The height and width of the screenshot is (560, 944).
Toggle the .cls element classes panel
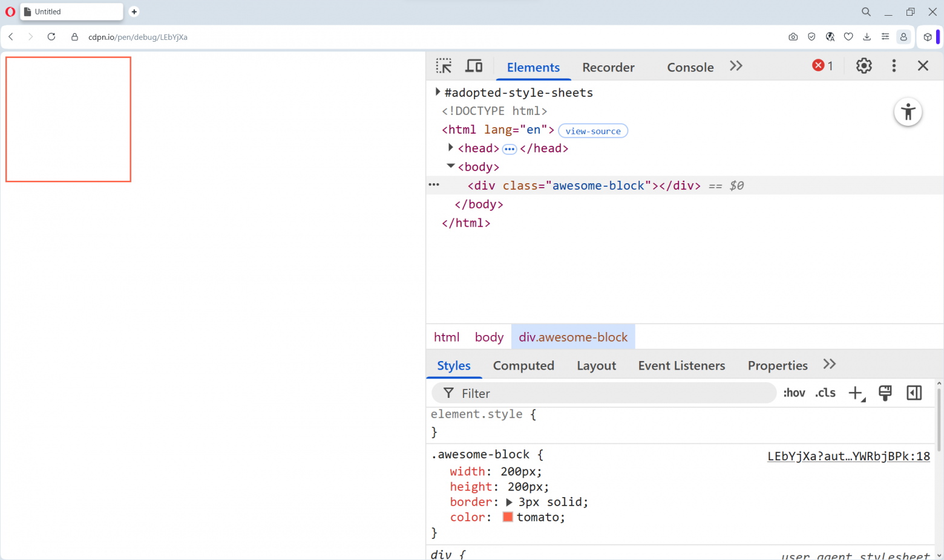tap(825, 393)
